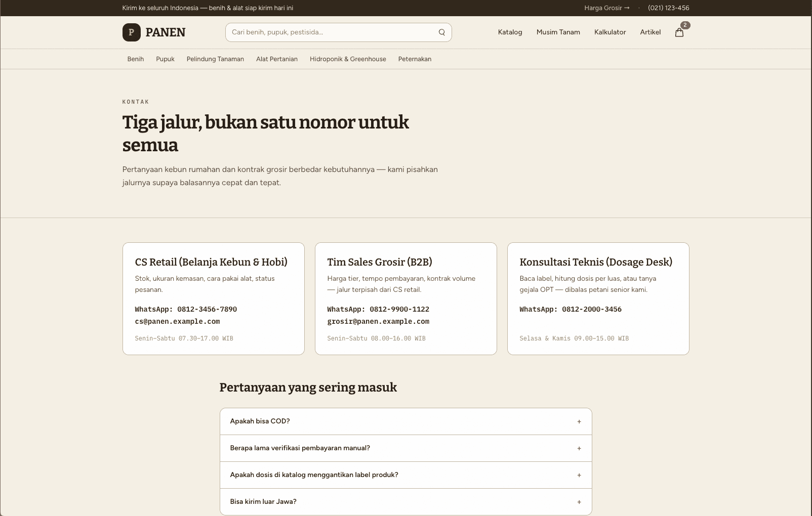Follow the Harga Grosir link
The height and width of the screenshot is (516, 812).
pyautogui.click(x=607, y=8)
